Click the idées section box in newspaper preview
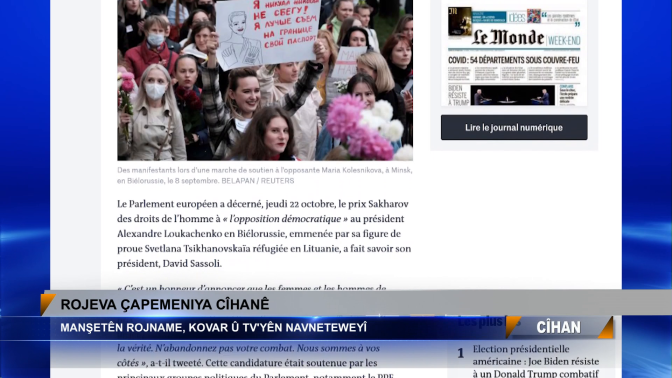 (517, 17)
